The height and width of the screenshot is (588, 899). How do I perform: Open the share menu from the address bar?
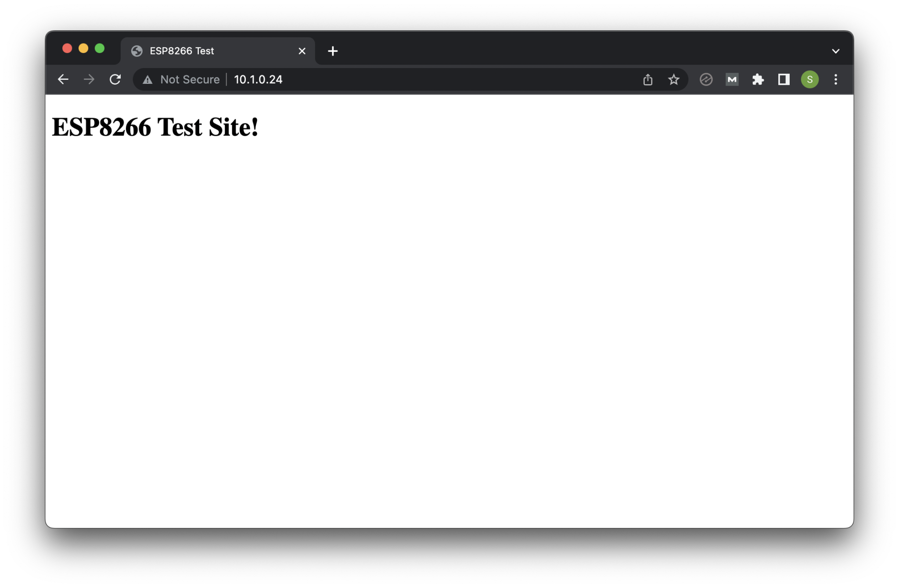[647, 79]
